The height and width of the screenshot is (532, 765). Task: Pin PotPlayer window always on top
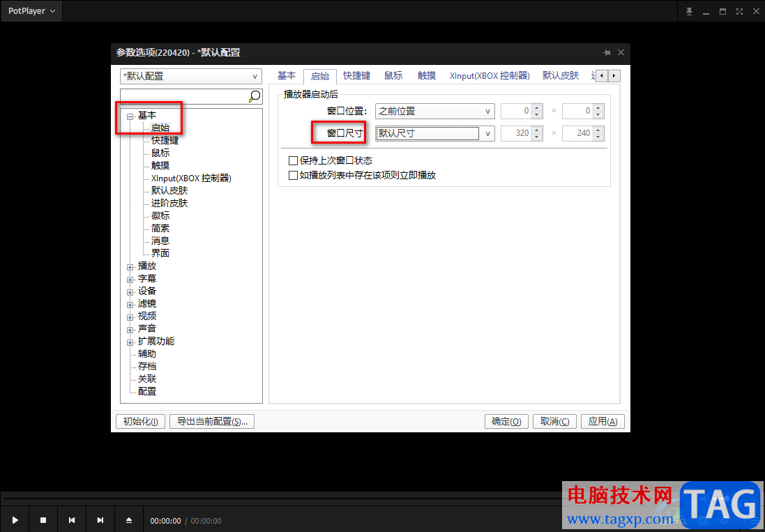click(689, 11)
